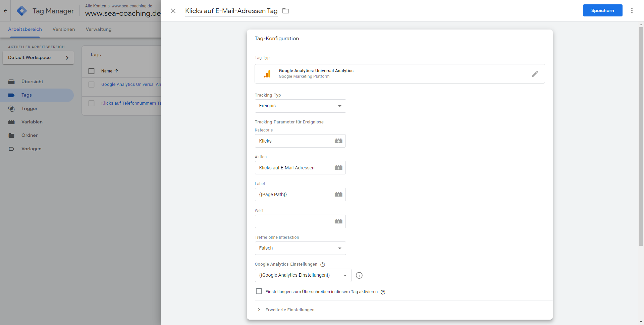
Task: Click the Google Analytics bar chart icon
Action: click(267, 74)
